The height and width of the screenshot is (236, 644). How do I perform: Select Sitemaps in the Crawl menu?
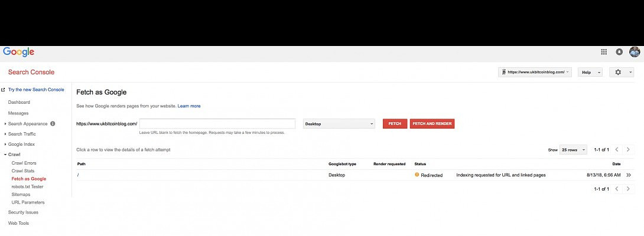[21, 194]
